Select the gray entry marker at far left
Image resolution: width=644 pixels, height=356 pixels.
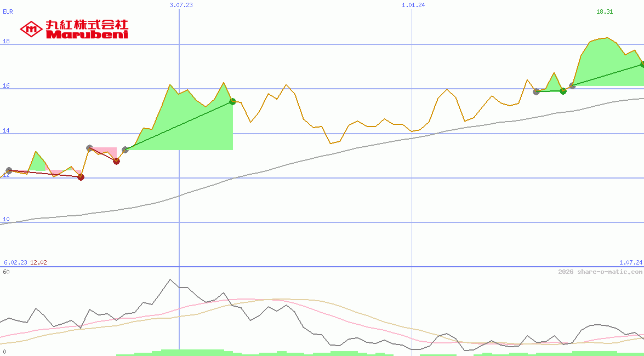coord(9,171)
